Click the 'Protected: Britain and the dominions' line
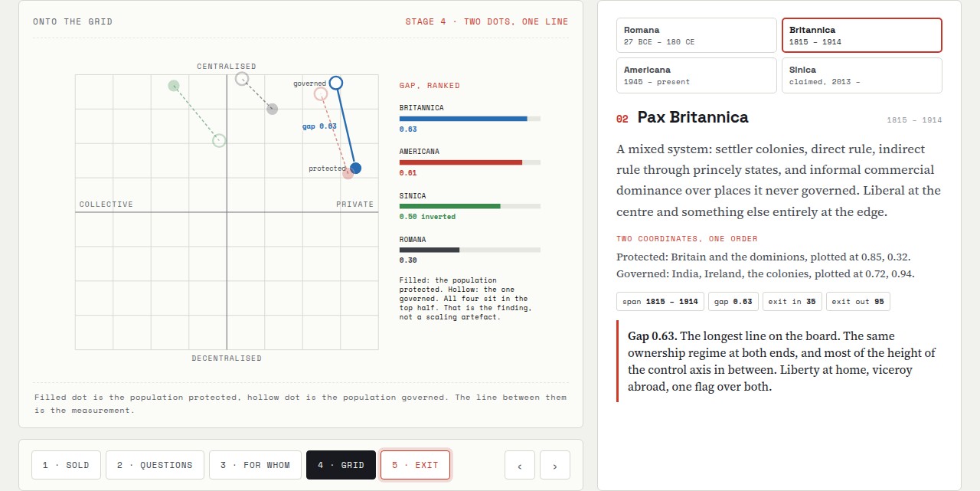 pyautogui.click(x=763, y=257)
